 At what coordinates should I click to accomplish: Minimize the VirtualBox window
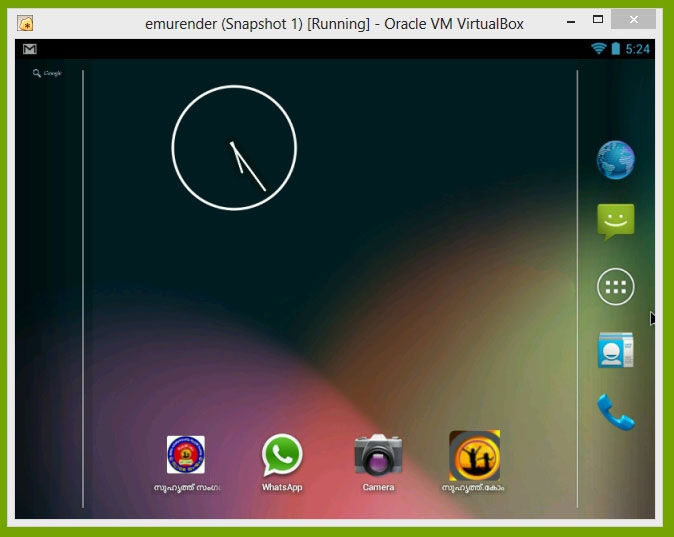point(571,21)
